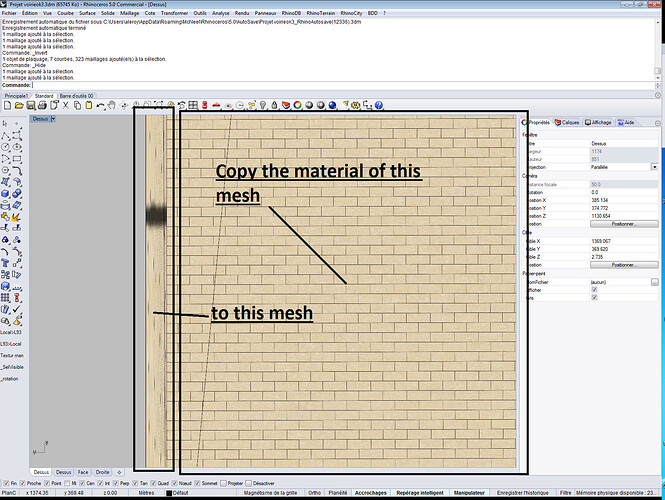Select the Pan hand tool

pyautogui.click(x=112, y=105)
